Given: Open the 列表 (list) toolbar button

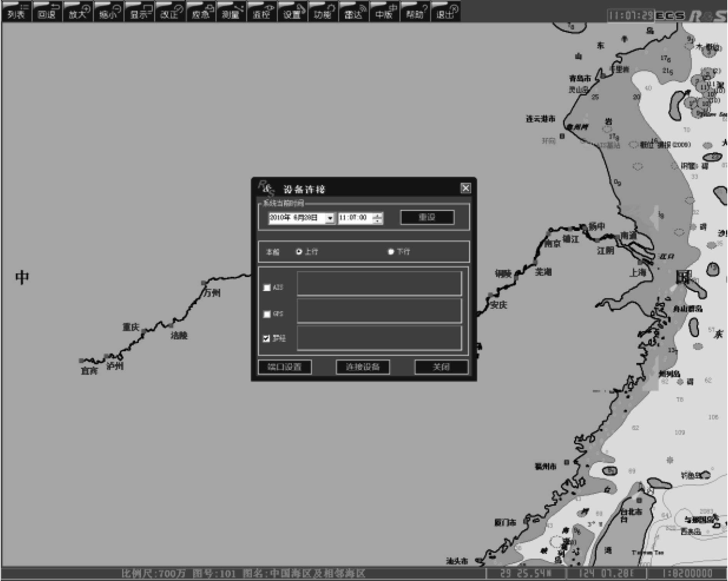Looking at the screenshot, I should coord(17,12).
